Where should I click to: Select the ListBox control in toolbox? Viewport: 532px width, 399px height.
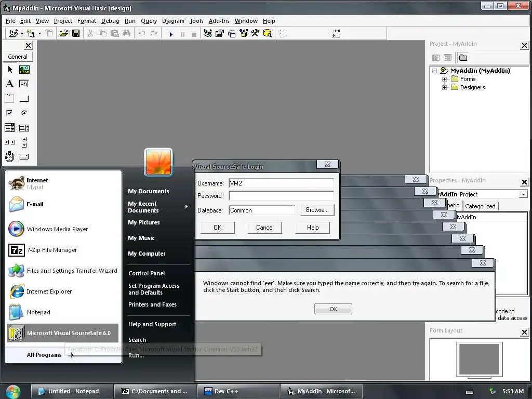(24, 128)
